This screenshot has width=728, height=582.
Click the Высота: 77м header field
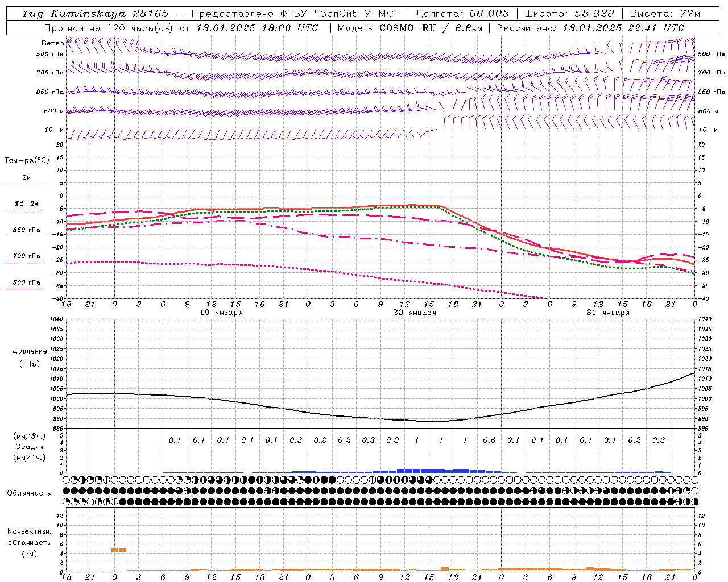click(665, 14)
